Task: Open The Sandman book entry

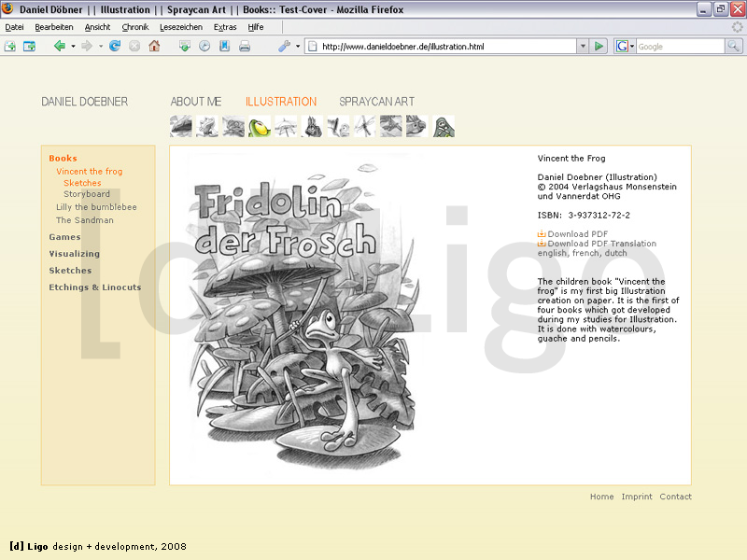Action: 85,220
